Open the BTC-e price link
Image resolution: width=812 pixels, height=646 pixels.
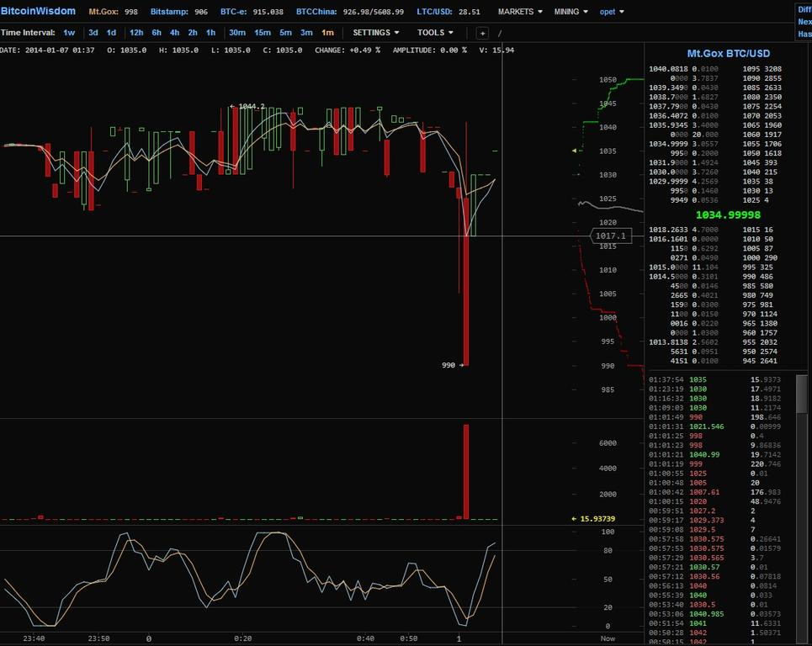click(233, 12)
